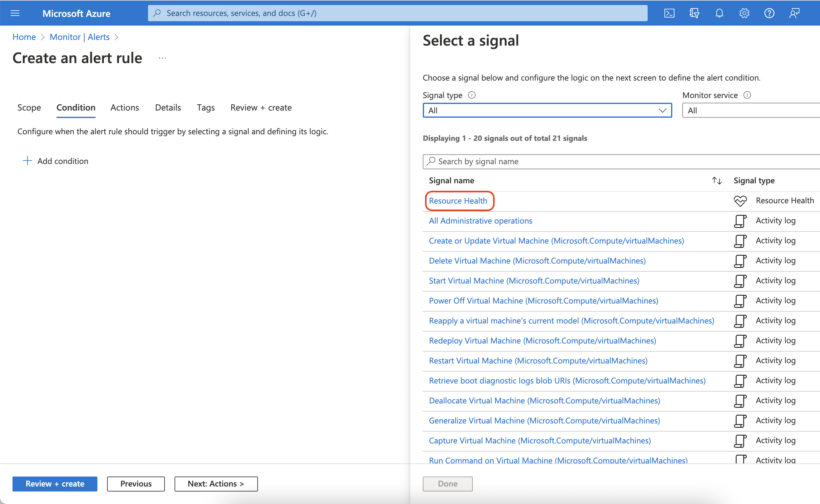Click Add condition plus link

click(56, 161)
